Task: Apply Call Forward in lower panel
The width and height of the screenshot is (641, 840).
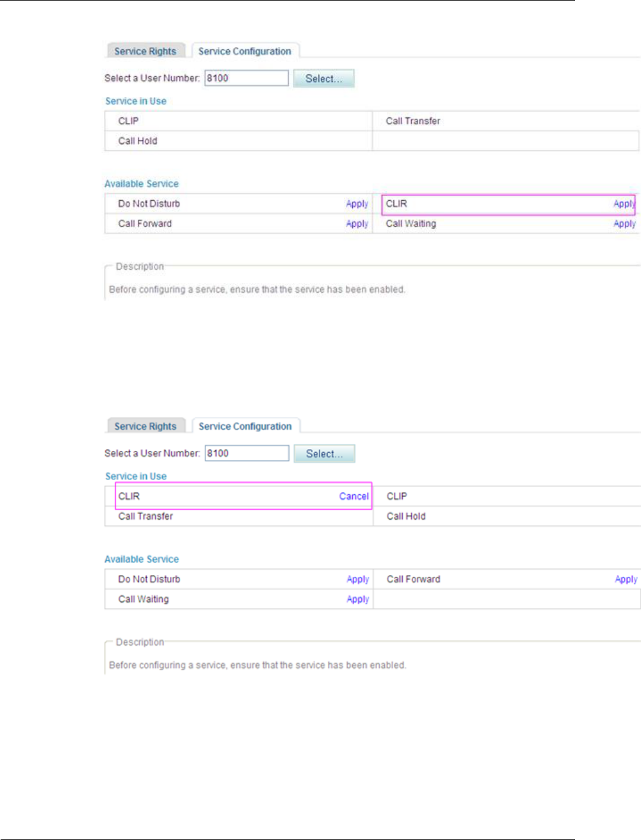Action: click(626, 579)
